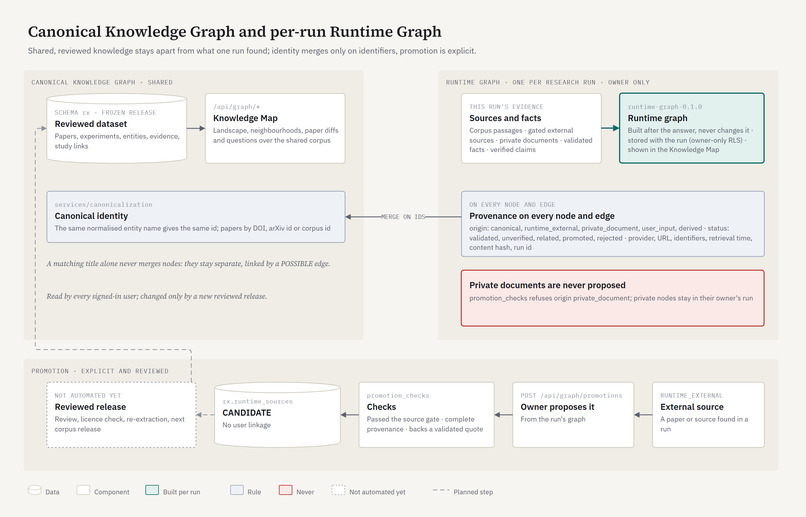Click arrow from Checks to CANDIDATE
The width and height of the screenshot is (806, 517).
click(x=350, y=415)
